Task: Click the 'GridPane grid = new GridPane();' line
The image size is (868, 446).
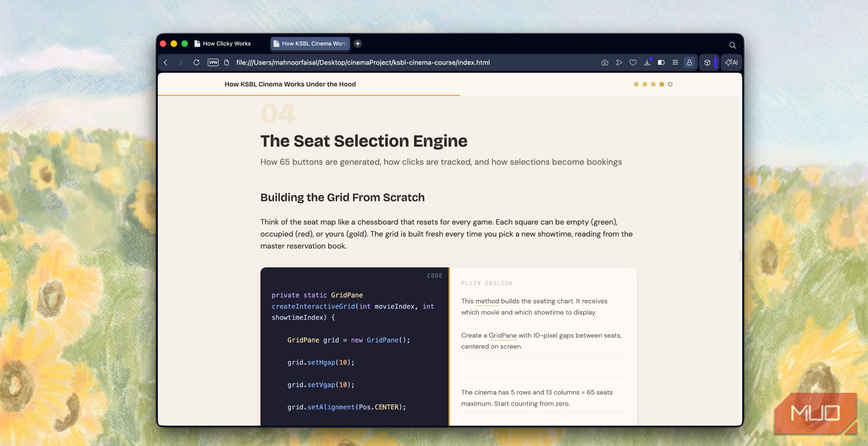Action: click(x=349, y=340)
